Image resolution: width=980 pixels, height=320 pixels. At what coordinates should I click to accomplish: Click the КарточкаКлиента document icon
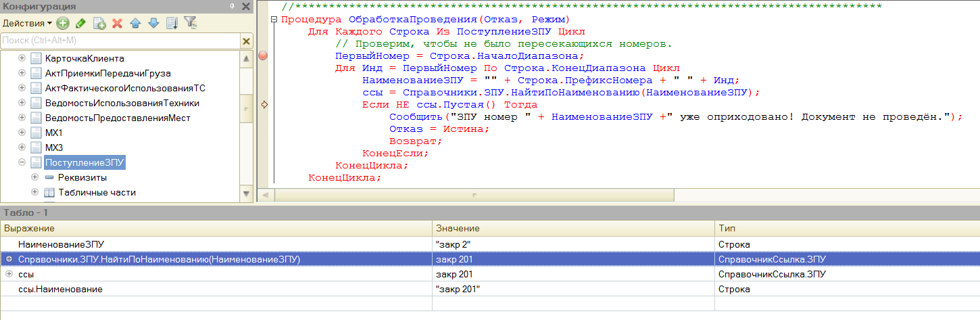(x=36, y=58)
